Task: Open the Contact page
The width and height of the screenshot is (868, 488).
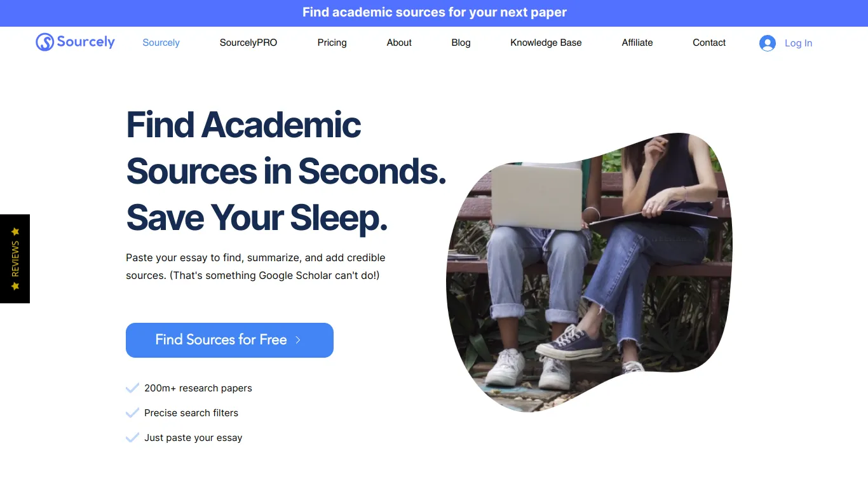Action: click(x=709, y=43)
